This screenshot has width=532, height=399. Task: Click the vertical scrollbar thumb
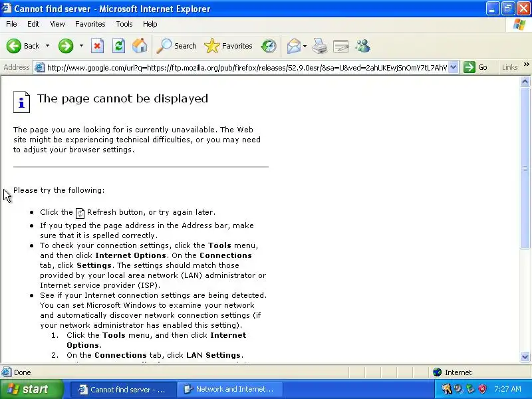click(x=525, y=168)
